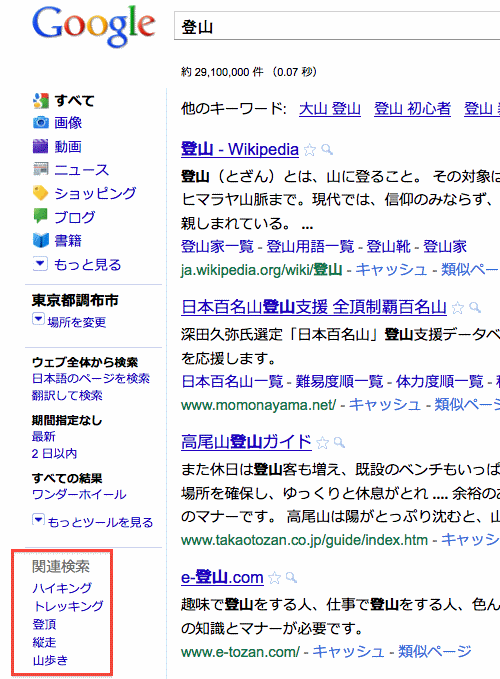Click related search トレッキング
Viewport: 500px width, 679px height.
pos(68,606)
